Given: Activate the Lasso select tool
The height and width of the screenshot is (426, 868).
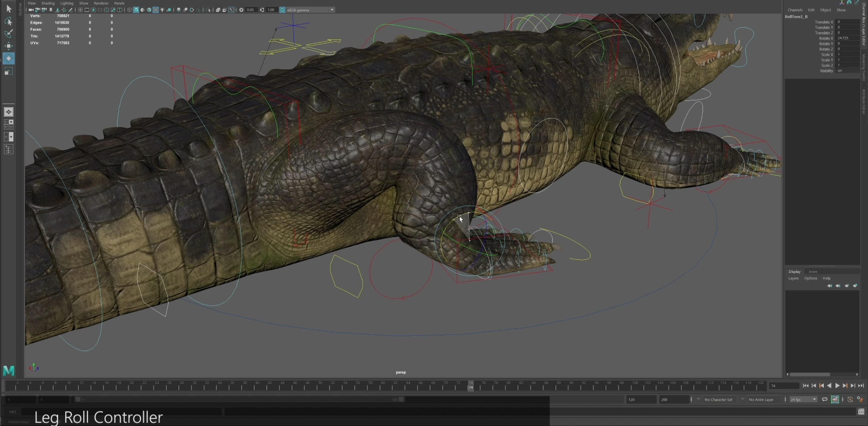Looking at the screenshot, I should coord(9,21).
